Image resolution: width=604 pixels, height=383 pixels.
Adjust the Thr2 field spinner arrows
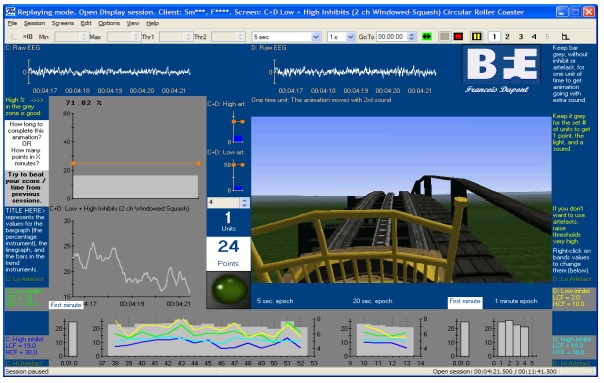click(241, 37)
